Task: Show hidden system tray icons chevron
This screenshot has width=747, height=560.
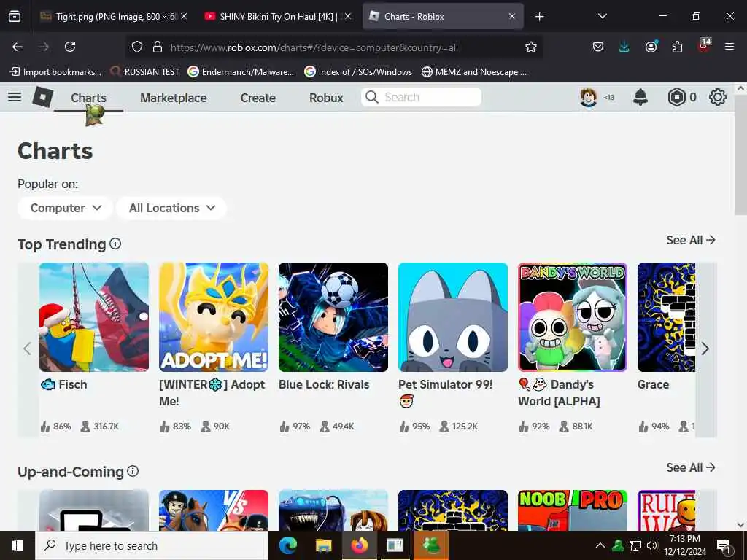Action: click(600, 545)
